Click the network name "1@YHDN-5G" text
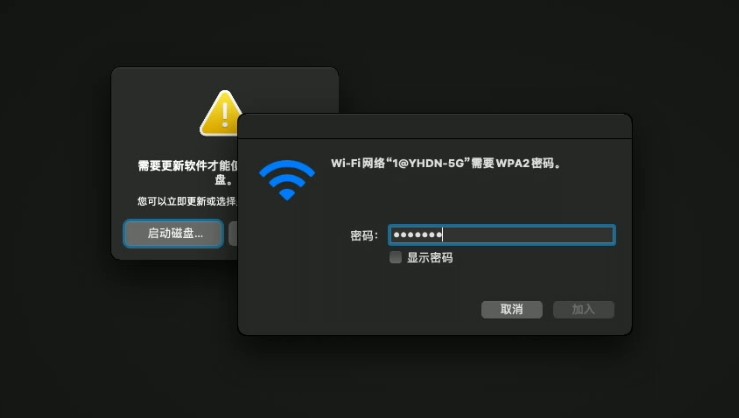This screenshot has height=418, width=739. pyautogui.click(x=428, y=163)
